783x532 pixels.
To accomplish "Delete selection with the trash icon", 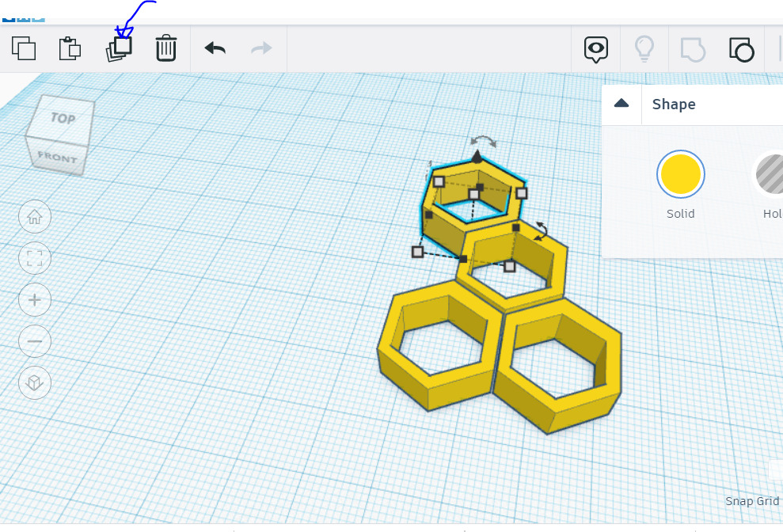I will (165, 48).
